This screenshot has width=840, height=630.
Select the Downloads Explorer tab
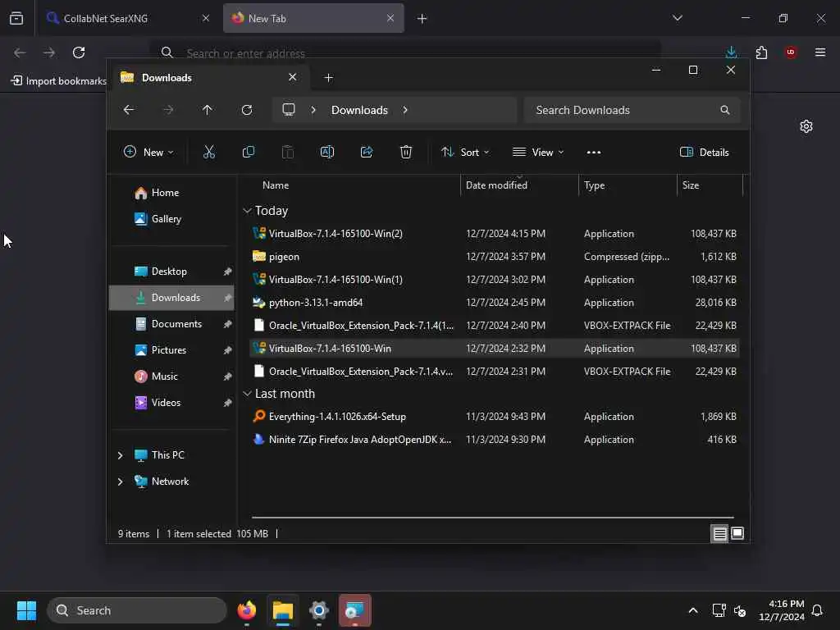(x=209, y=78)
